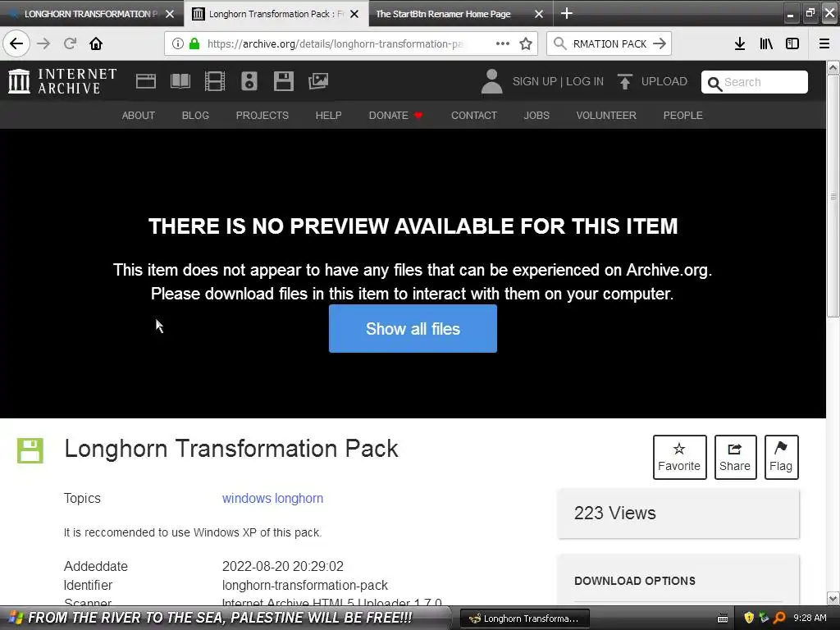Open the windows longhorn topic link
Screen dimensions: 840x630
click(272, 498)
